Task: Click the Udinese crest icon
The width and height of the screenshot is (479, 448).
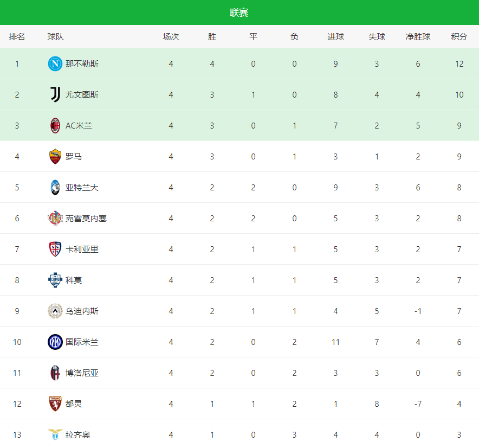Action: pyautogui.click(x=55, y=311)
